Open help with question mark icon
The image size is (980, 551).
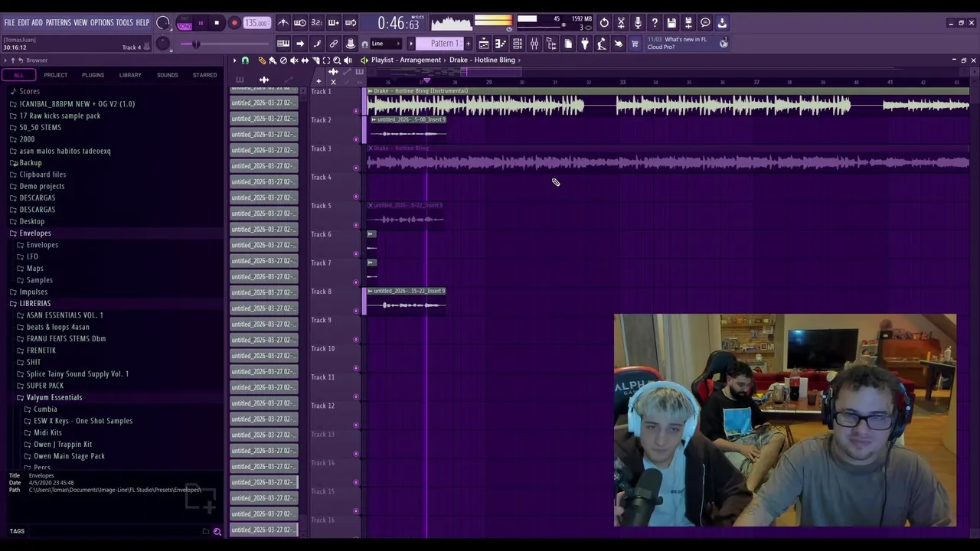(x=655, y=23)
